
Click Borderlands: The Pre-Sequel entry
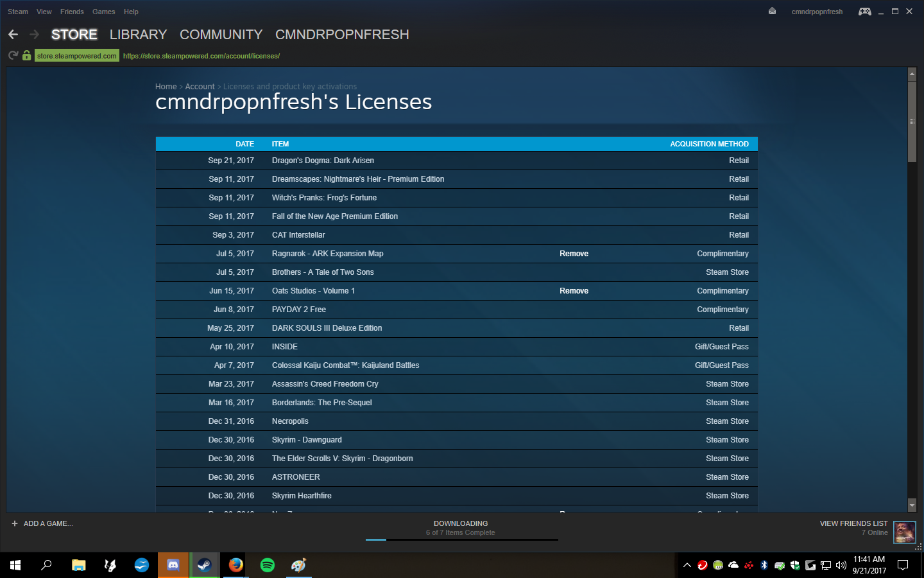[321, 403]
